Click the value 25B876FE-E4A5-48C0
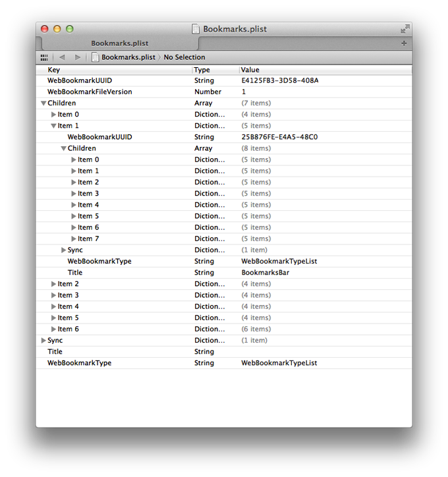 279,137
